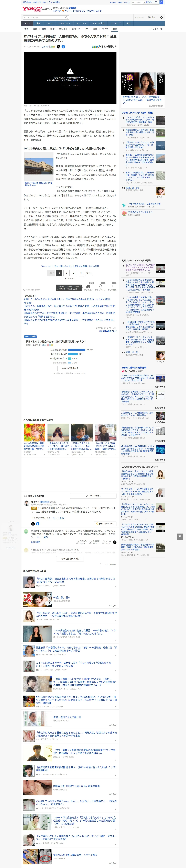Open the 542 comments bubble under the headline

tap(45, 47)
